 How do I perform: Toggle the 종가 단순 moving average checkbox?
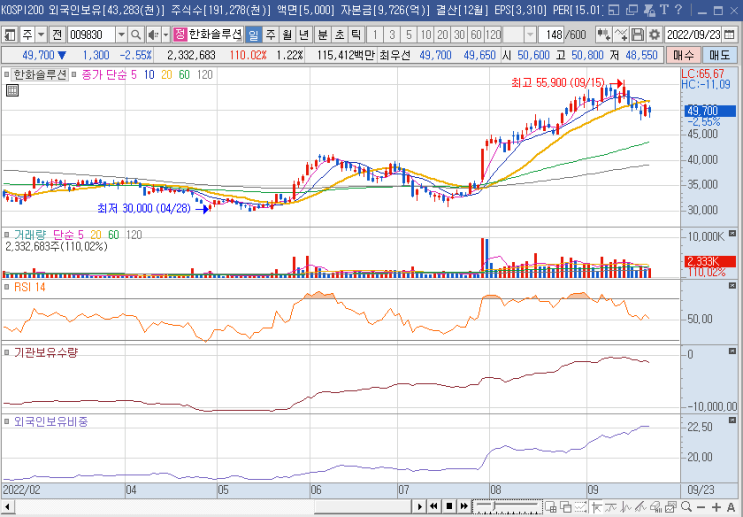(x=74, y=75)
